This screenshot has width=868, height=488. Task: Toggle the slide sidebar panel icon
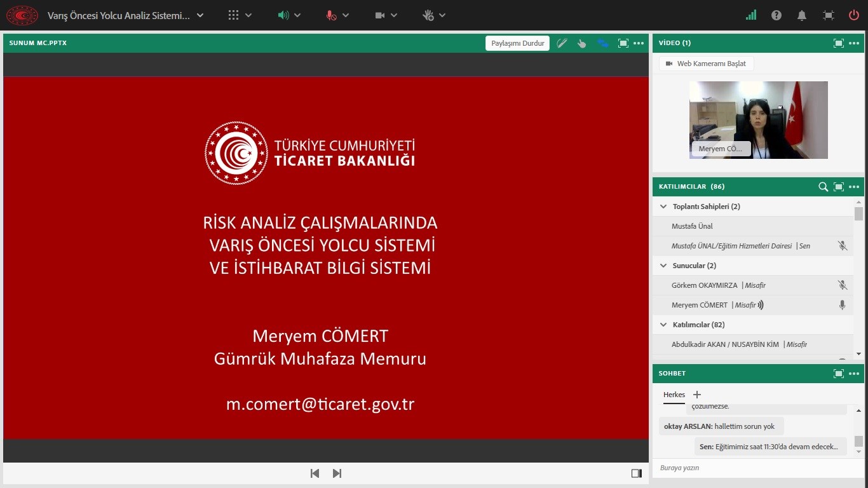[x=637, y=473]
